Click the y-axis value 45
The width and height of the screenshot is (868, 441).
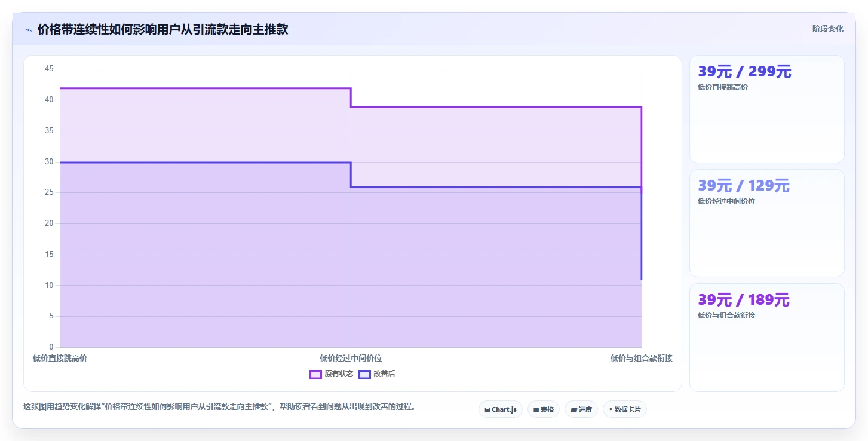coord(49,69)
